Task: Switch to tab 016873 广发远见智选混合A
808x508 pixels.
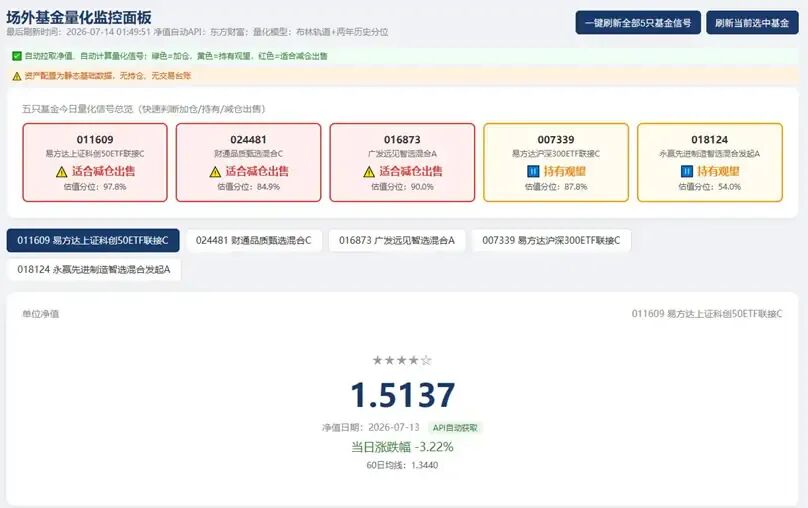Action: [x=397, y=241]
